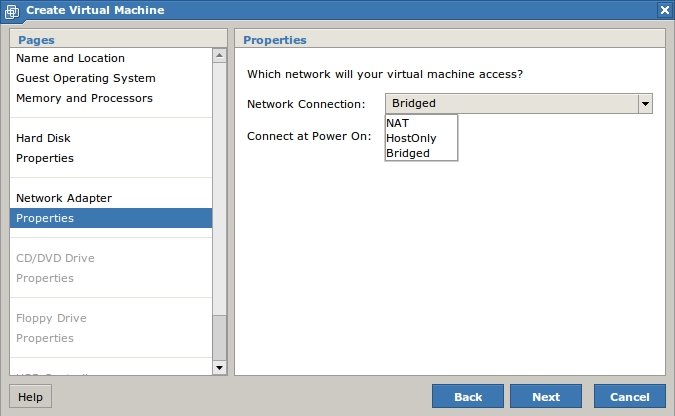This screenshot has height=416, width=675.
Task: Click the Create Virtual Machine title icon
Action: [x=12, y=11]
